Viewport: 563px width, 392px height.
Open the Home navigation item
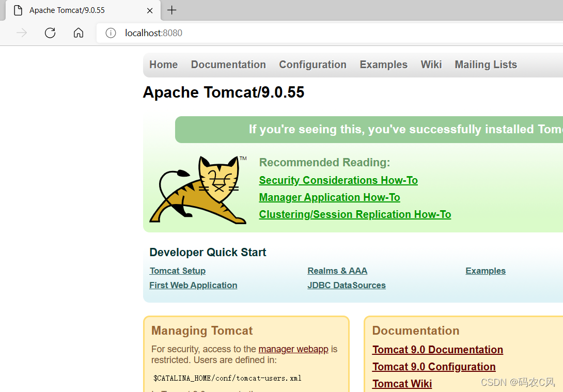pyautogui.click(x=163, y=65)
